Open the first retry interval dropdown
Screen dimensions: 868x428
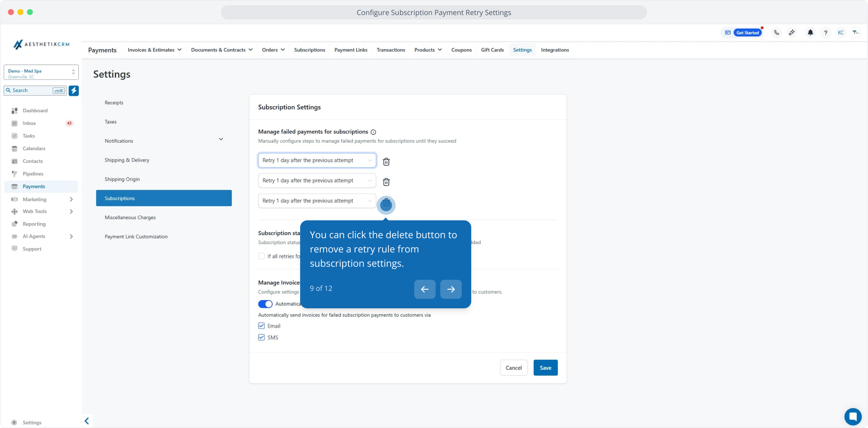(317, 160)
